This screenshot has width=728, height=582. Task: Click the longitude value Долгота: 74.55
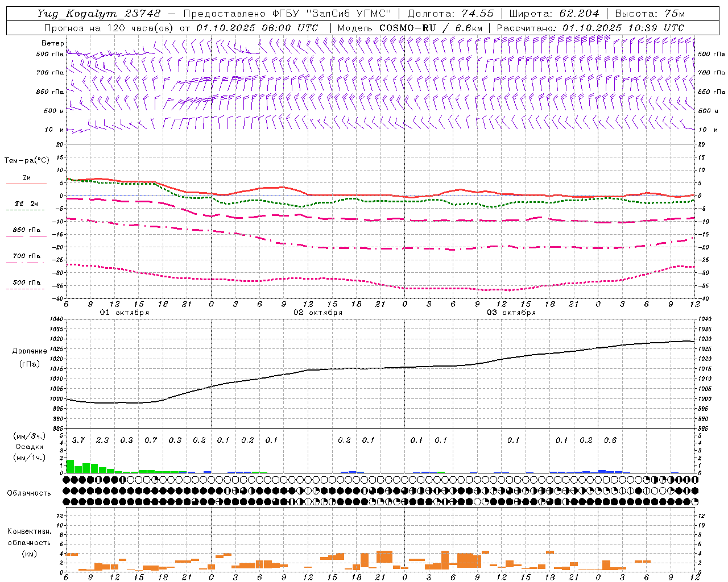(450, 14)
